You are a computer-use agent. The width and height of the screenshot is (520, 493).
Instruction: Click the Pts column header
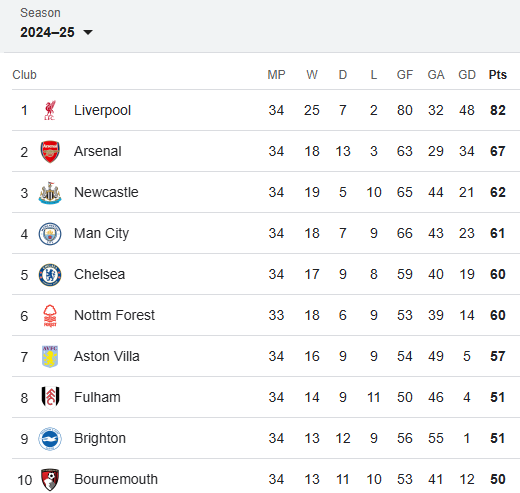click(x=498, y=75)
